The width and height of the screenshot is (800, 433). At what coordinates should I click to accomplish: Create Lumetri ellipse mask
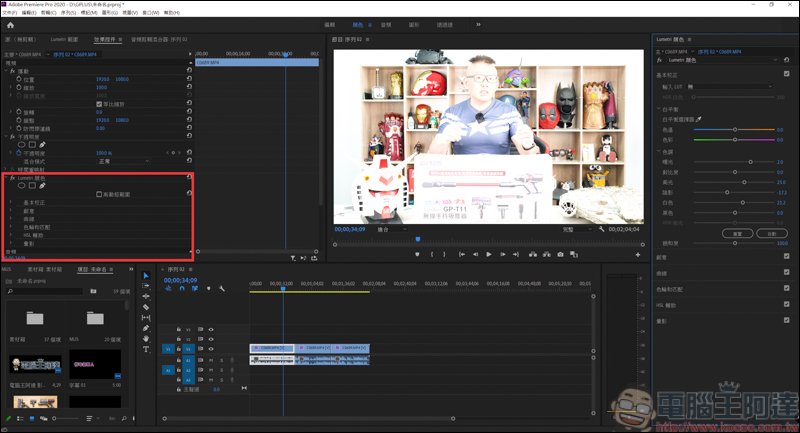21,185
